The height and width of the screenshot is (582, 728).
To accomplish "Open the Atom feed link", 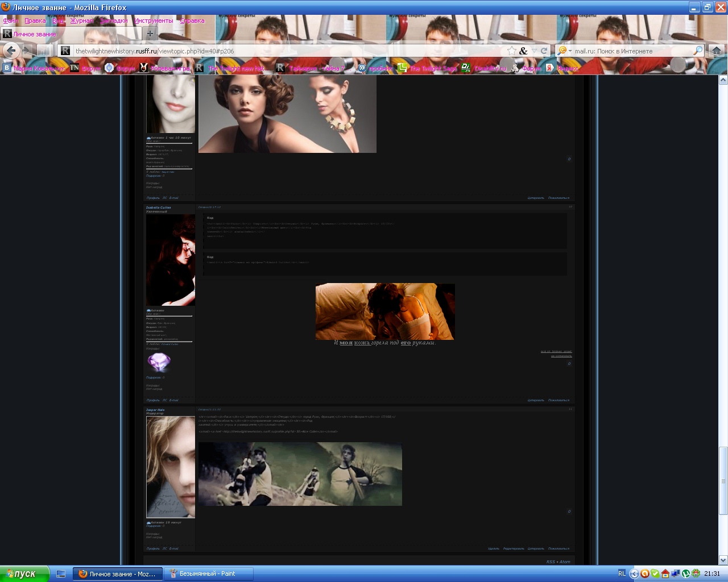I will tap(565, 562).
